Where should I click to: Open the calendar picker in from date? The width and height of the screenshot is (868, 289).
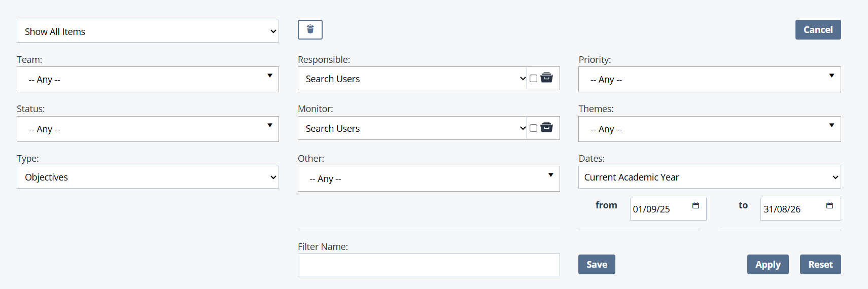coord(696,205)
